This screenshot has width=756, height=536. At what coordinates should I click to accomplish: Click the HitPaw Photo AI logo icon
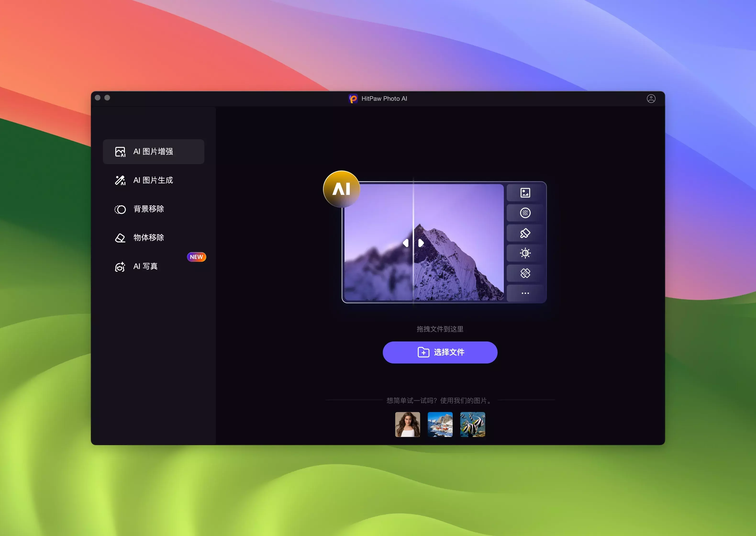click(x=353, y=99)
